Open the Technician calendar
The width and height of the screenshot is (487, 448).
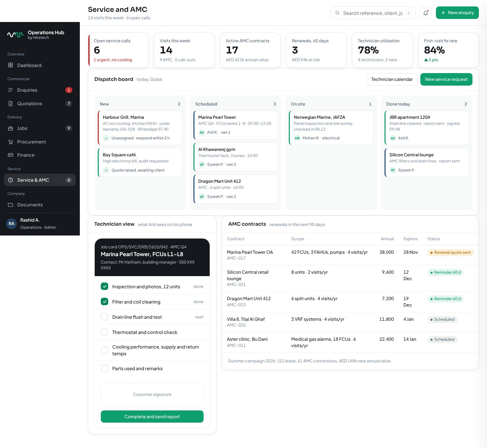coord(392,79)
